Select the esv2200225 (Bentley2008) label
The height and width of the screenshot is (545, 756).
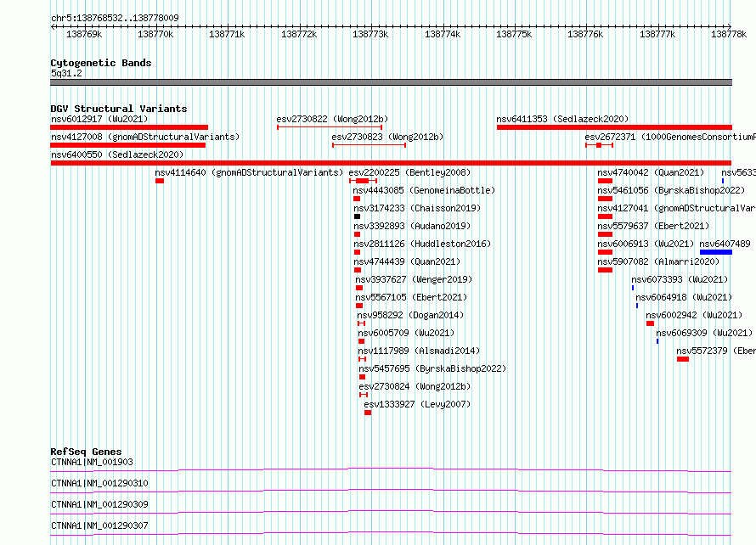coord(409,172)
